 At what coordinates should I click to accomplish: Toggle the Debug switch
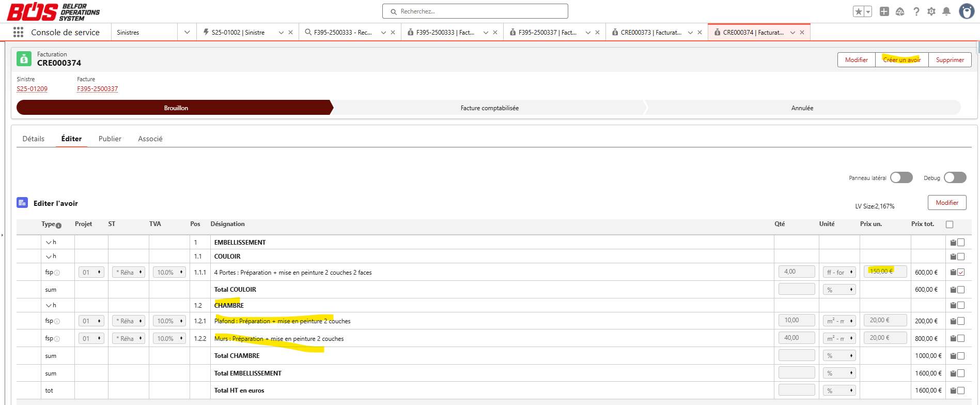pos(955,177)
